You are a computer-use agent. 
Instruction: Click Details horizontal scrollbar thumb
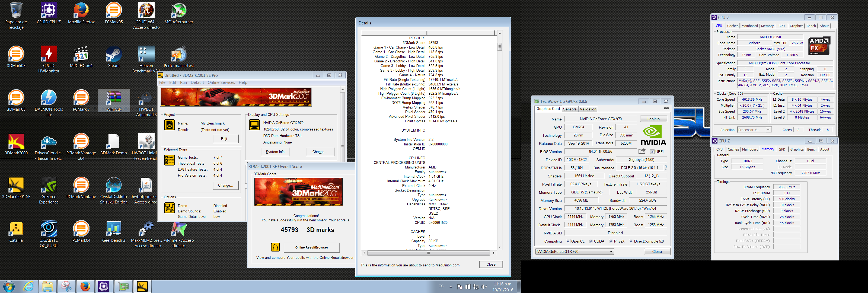(x=428, y=253)
